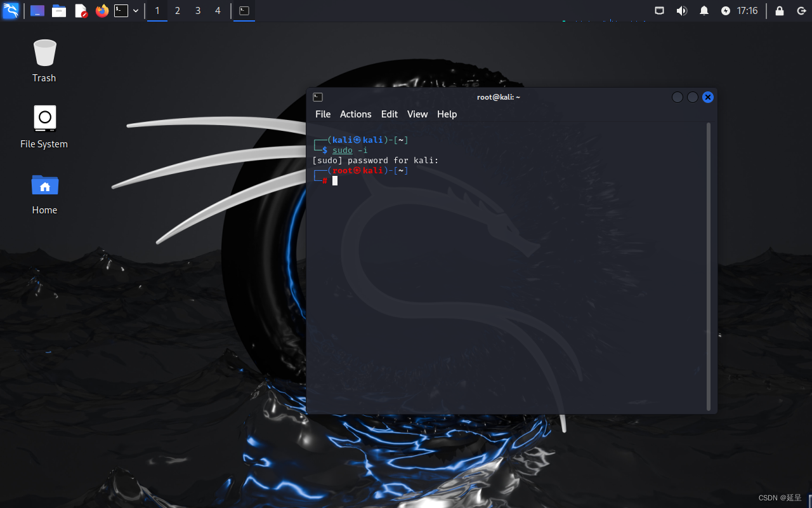
Task: Select the File System desktop icon
Action: [44, 127]
